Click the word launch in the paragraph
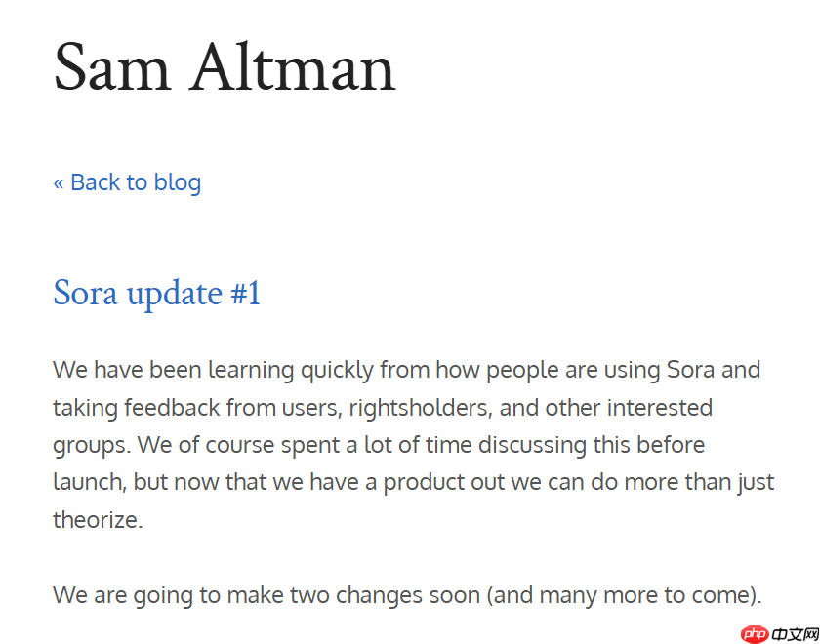 click(87, 482)
